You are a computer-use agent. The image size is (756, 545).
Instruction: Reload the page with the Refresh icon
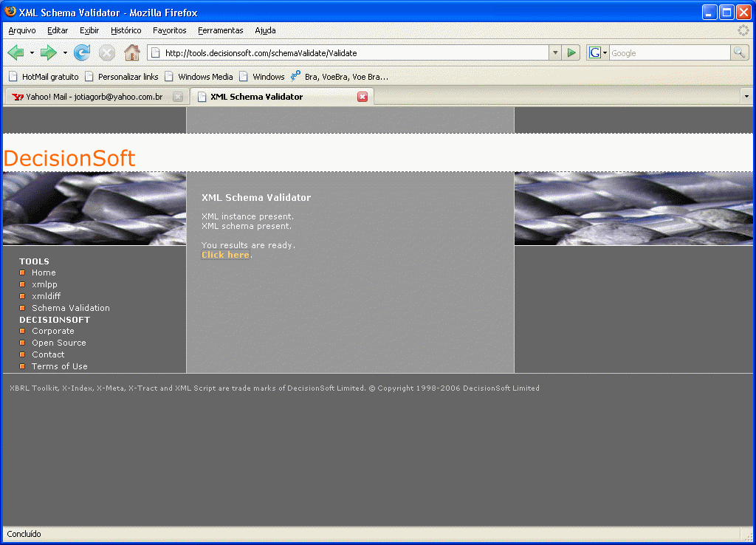click(x=82, y=52)
